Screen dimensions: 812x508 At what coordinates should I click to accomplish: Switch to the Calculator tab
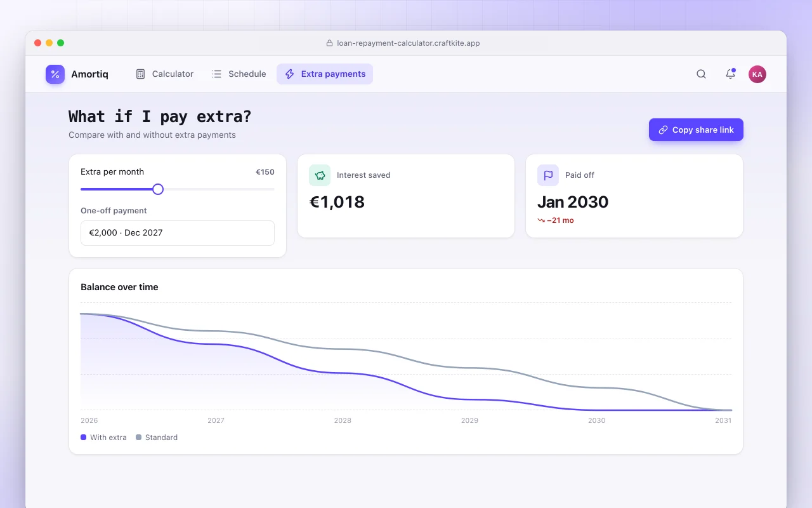tap(165, 74)
